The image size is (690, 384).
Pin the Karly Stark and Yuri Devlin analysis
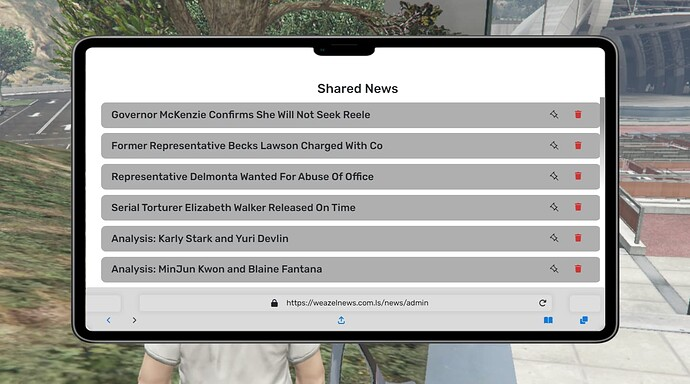point(554,238)
